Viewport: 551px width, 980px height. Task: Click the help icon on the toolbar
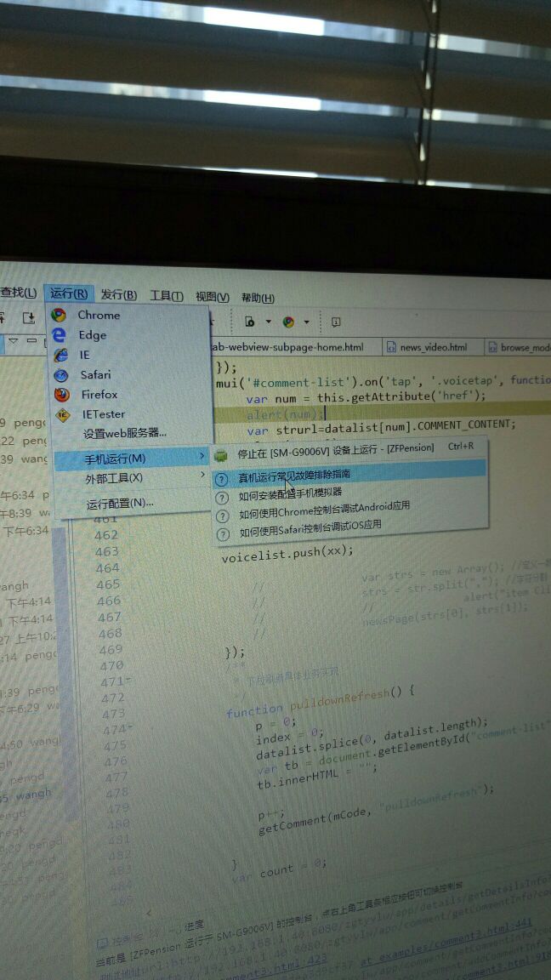tap(336, 322)
